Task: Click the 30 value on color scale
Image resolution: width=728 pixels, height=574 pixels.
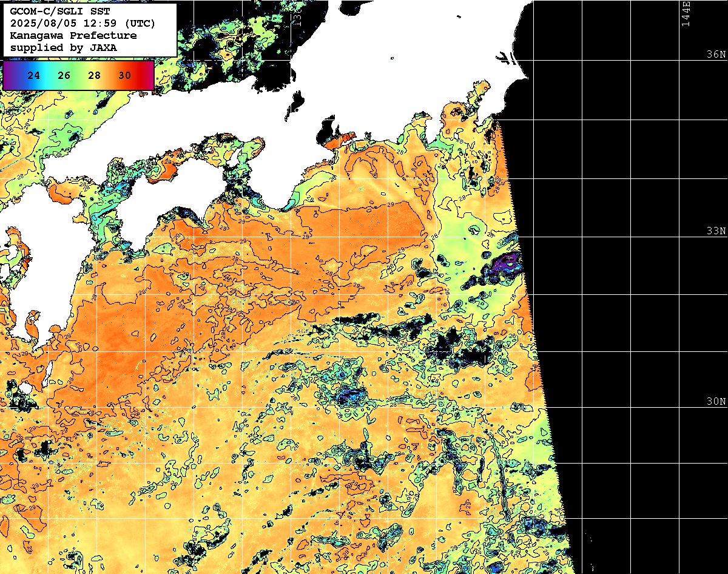Action: (x=125, y=75)
